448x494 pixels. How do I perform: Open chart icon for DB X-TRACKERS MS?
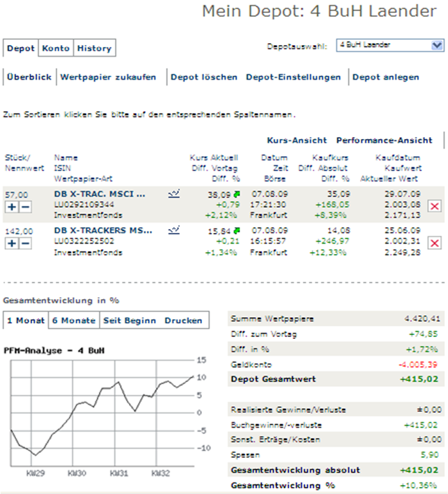pos(174,229)
